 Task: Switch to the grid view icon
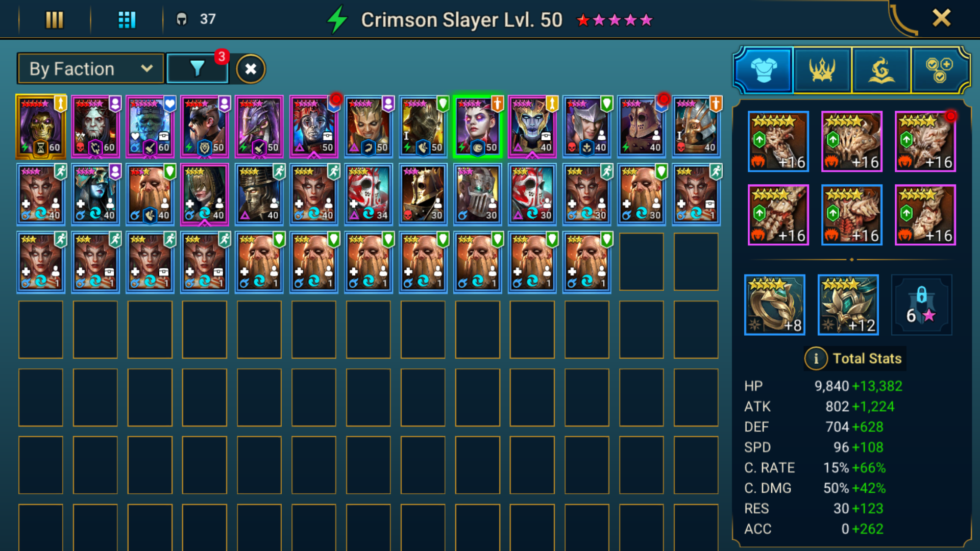click(x=127, y=20)
